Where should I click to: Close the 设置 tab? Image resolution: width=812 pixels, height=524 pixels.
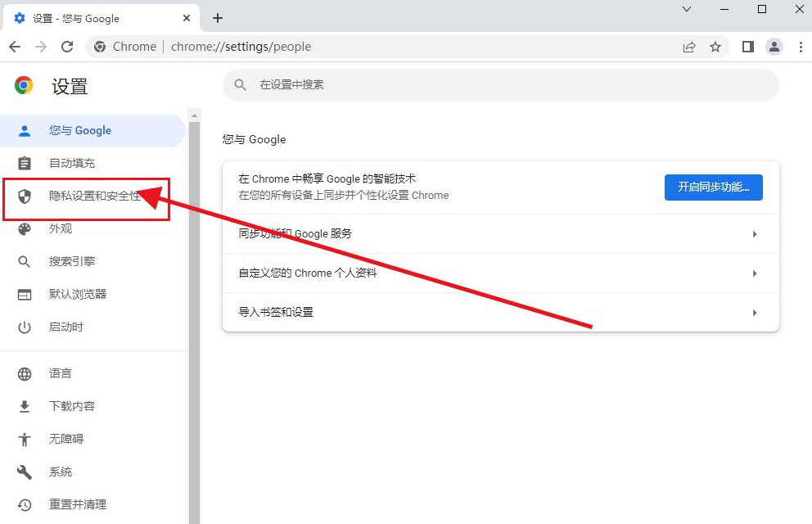tap(187, 18)
